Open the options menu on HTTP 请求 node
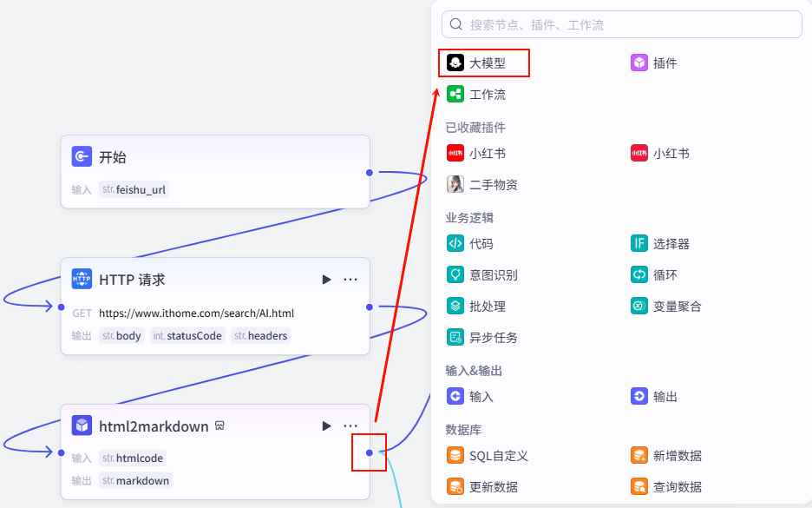The height and width of the screenshot is (508, 812). pos(350,280)
